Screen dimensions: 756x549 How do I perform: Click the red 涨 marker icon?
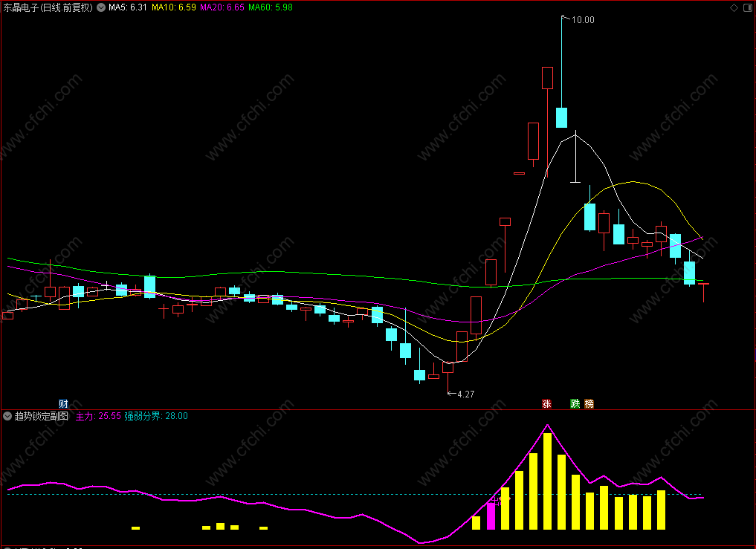tap(547, 404)
